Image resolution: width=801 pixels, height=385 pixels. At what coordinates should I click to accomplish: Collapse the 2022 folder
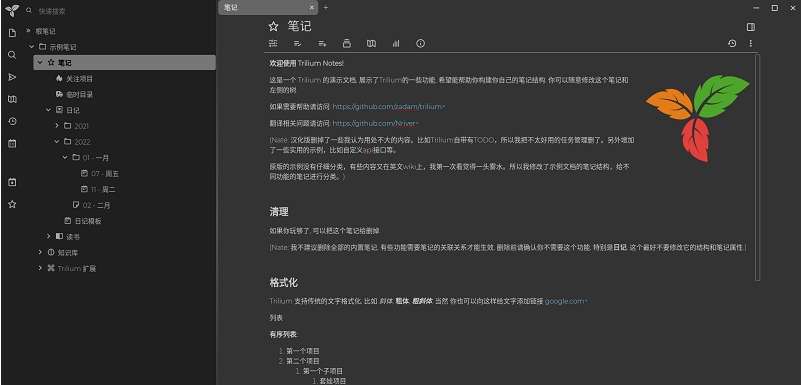point(57,141)
